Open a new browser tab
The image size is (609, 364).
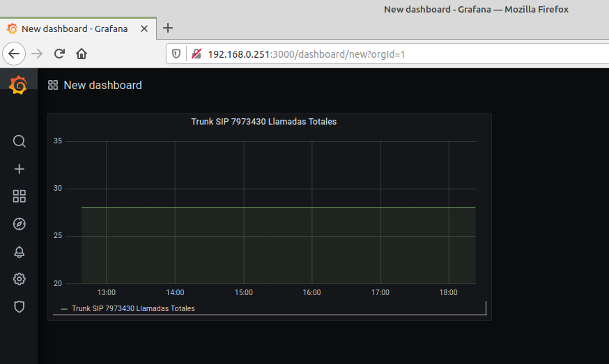click(x=168, y=28)
